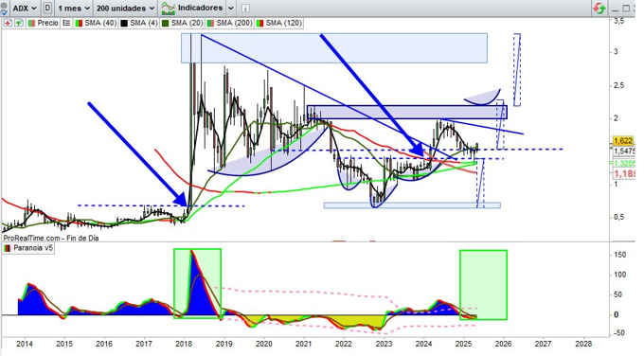Screen dimensions: 644x356
Task: Click the red-green trading arrows icon
Action: click(599, 8)
